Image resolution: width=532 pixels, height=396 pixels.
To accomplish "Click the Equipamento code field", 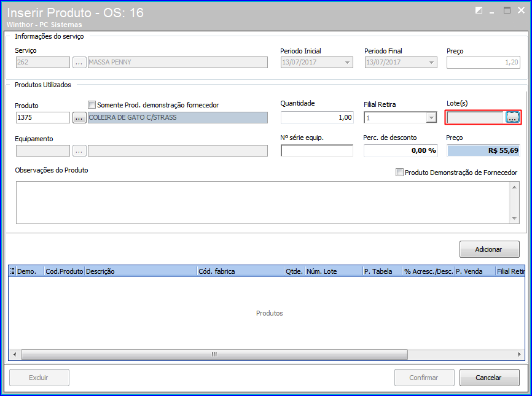I will (x=43, y=151).
